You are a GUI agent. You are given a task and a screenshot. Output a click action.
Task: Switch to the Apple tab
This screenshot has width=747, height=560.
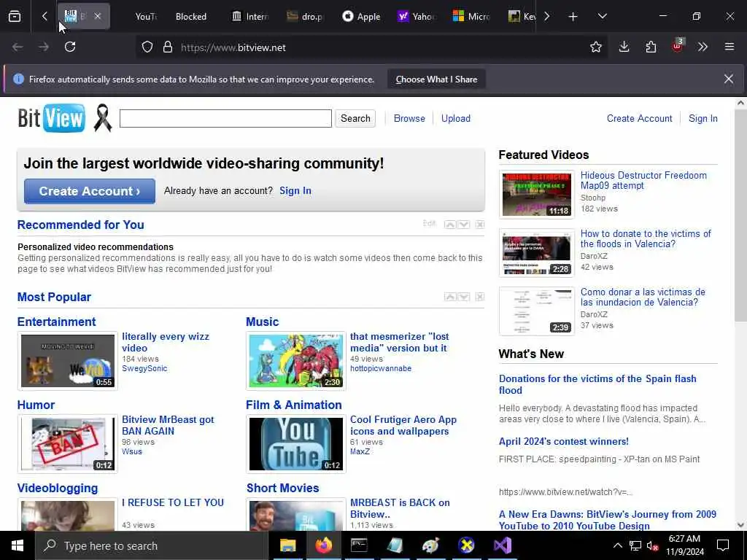(362, 17)
